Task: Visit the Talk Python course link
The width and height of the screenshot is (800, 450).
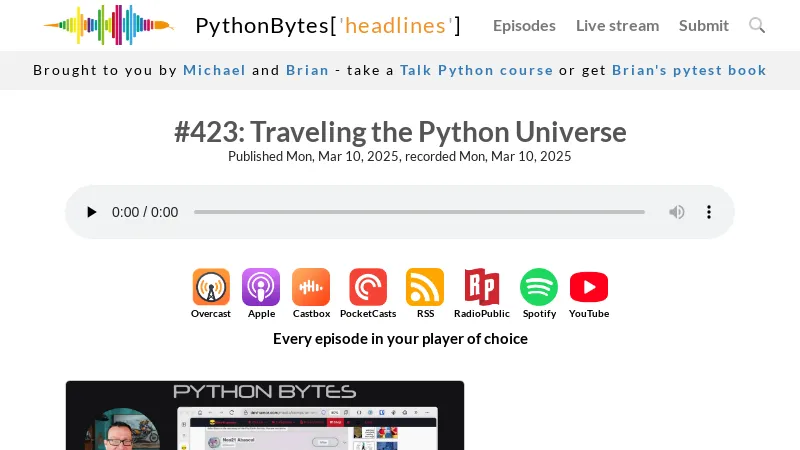Action: pyautogui.click(x=476, y=70)
